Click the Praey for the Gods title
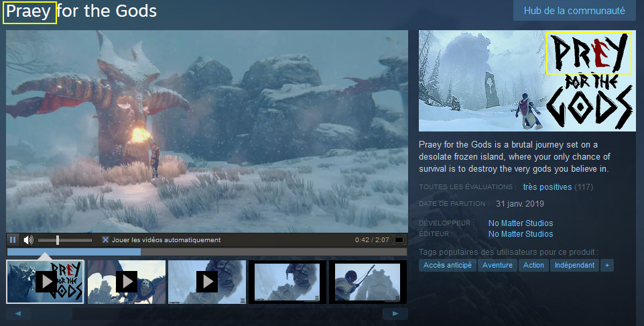This screenshot has height=326, width=644. click(81, 11)
